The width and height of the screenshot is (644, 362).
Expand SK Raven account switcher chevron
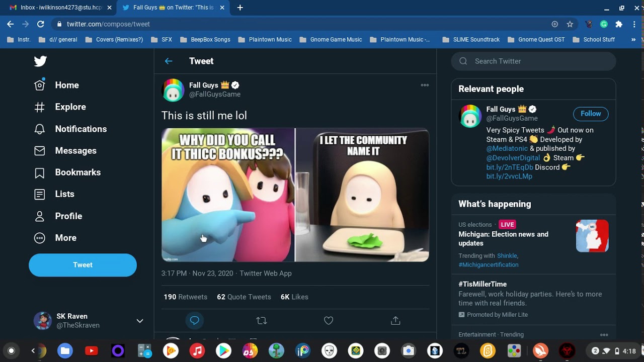[140, 321]
